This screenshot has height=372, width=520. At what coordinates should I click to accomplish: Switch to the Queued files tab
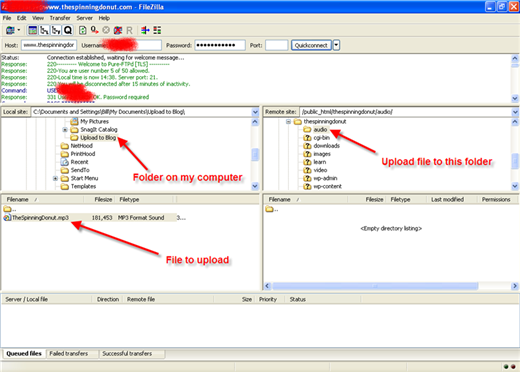(x=24, y=353)
